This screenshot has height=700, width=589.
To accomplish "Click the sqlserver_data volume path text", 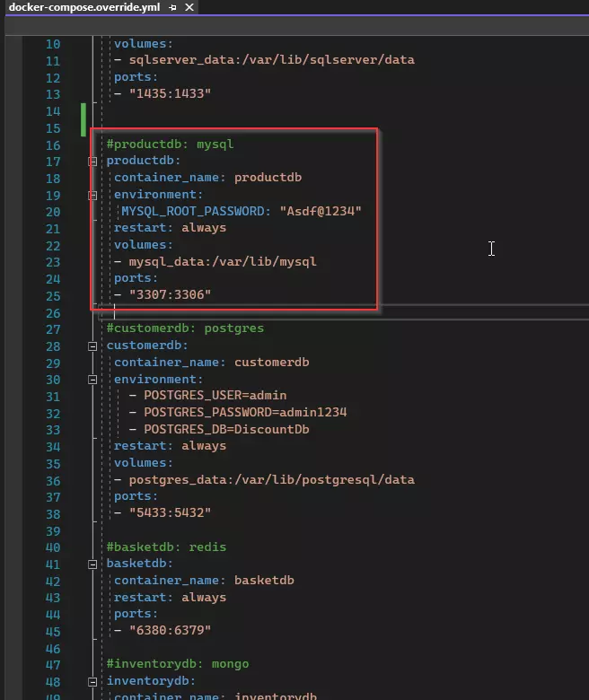I will [271, 60].
